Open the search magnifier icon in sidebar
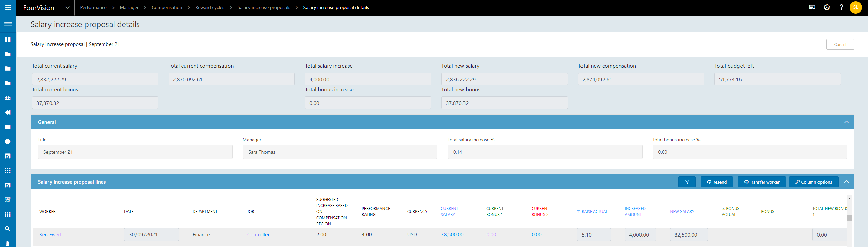The height and width of the screenshot is (247, 868). tap(8, 229)
